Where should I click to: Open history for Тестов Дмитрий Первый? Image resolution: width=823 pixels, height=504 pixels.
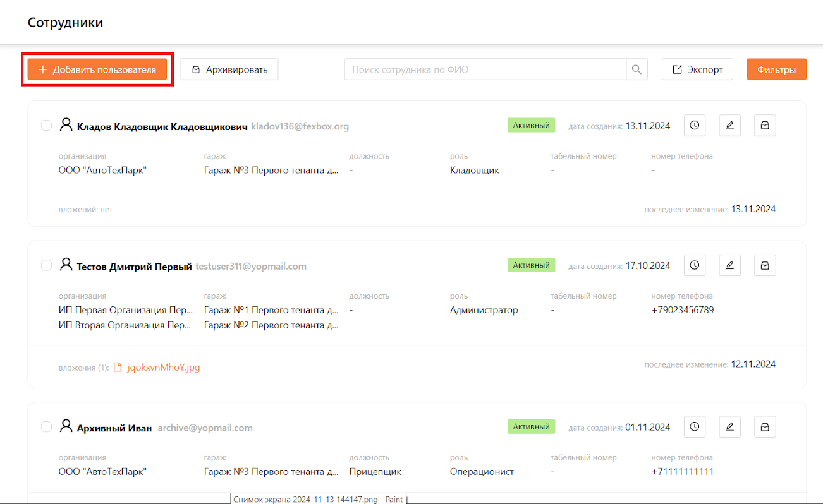click(695, 266)
